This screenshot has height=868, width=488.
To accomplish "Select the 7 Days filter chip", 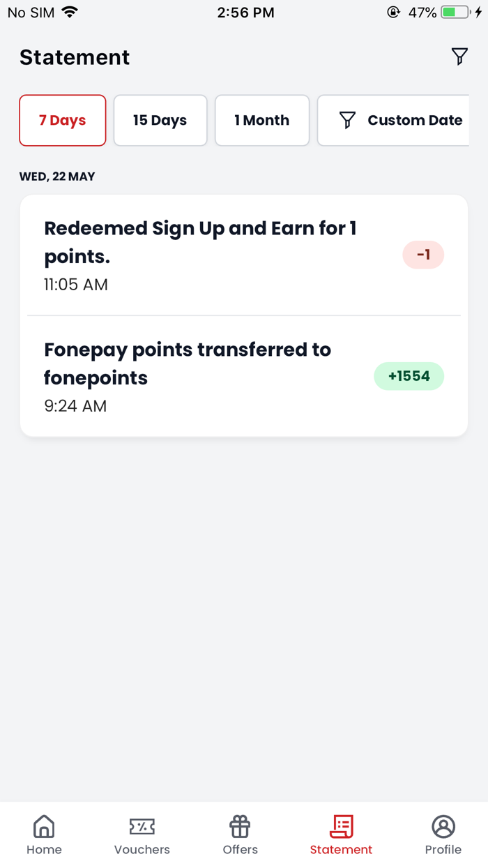I will click(62, 120).
